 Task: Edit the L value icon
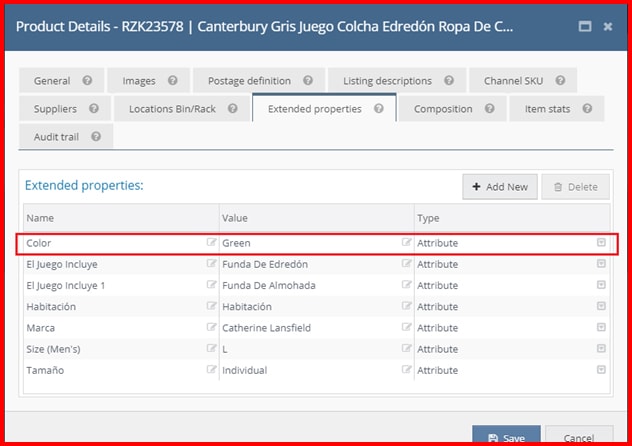[407, 348]
